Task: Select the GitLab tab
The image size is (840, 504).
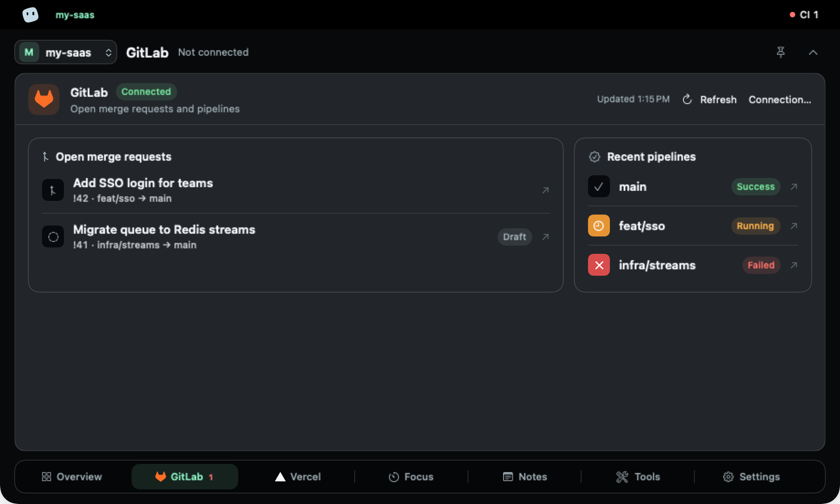Action: pyautogui.click(x=184, y=477)
